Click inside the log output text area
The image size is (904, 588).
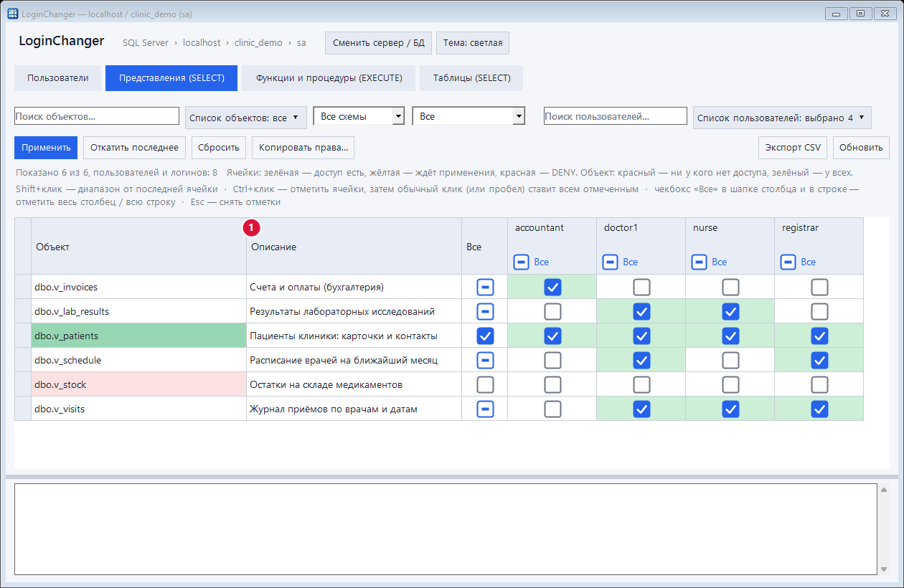[446, 529]
